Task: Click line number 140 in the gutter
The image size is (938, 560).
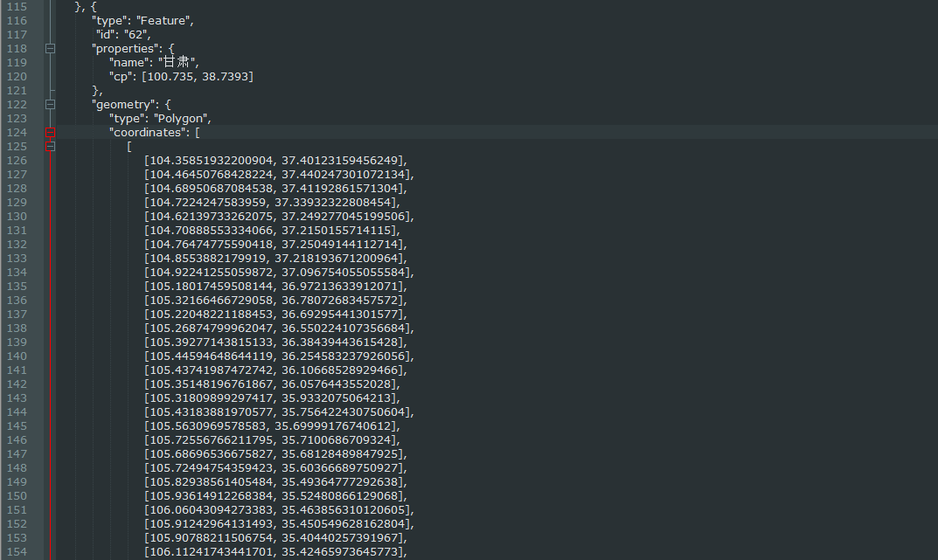Action: tap(17, 356)
